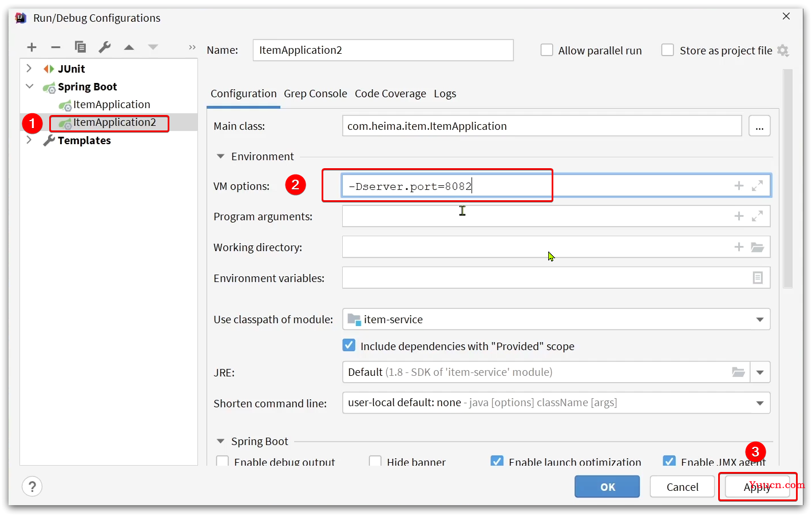Enable Allow parallel run checkbox
This screenshot has width=812, height=516.
tap(547, 50)
